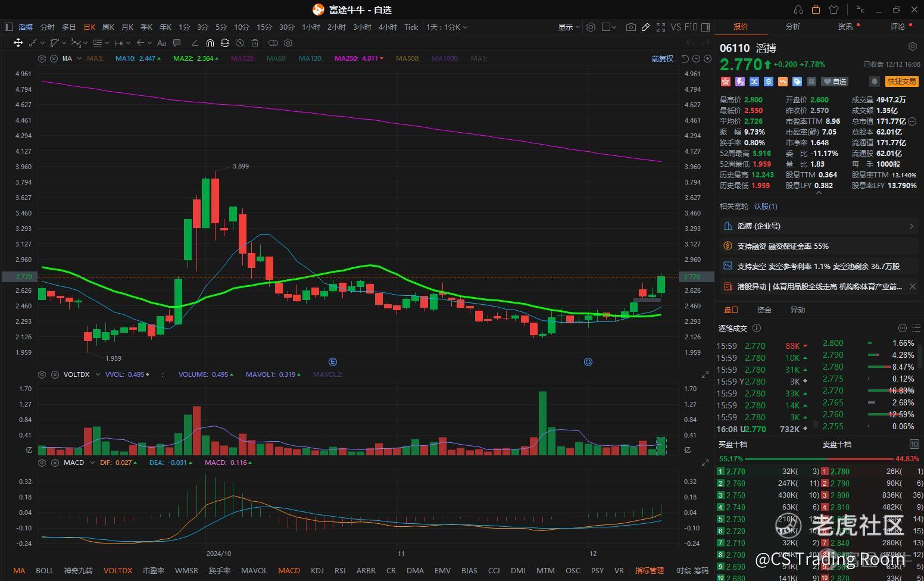Open the 异动 tab in order panel

pos(797,310)
